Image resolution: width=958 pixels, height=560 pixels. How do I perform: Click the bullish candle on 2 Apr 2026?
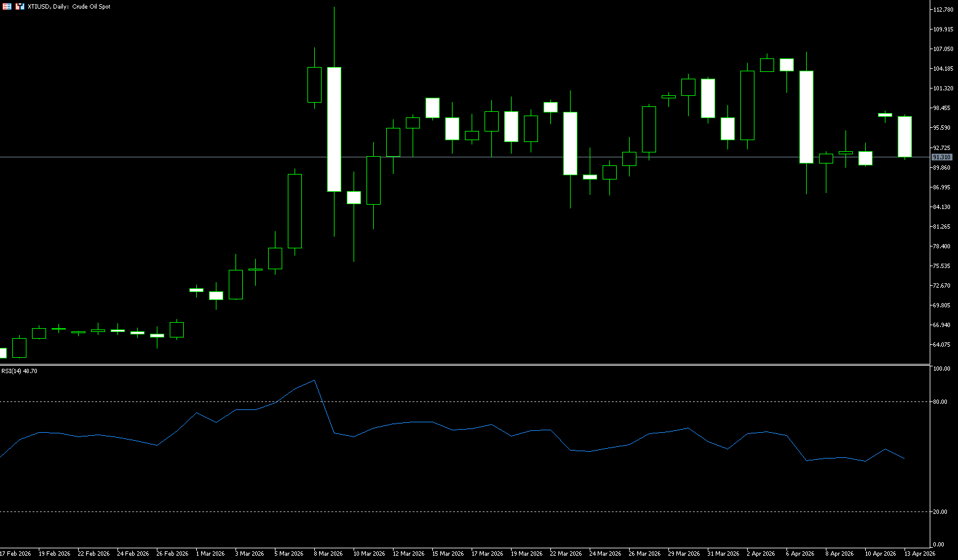pos(747,105)
